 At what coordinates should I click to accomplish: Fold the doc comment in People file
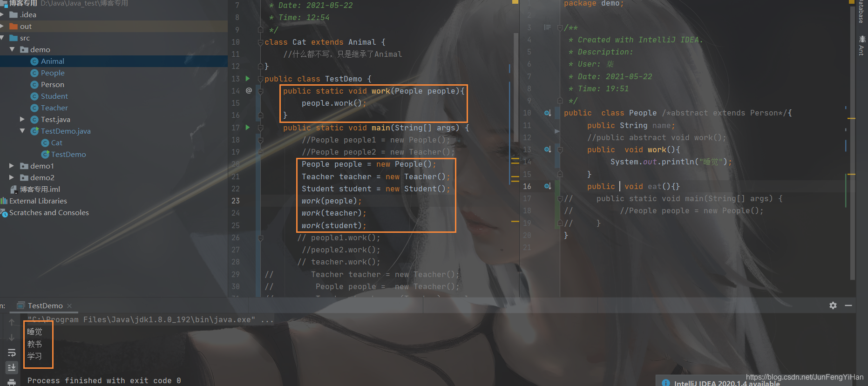click(x=560, y=28)
